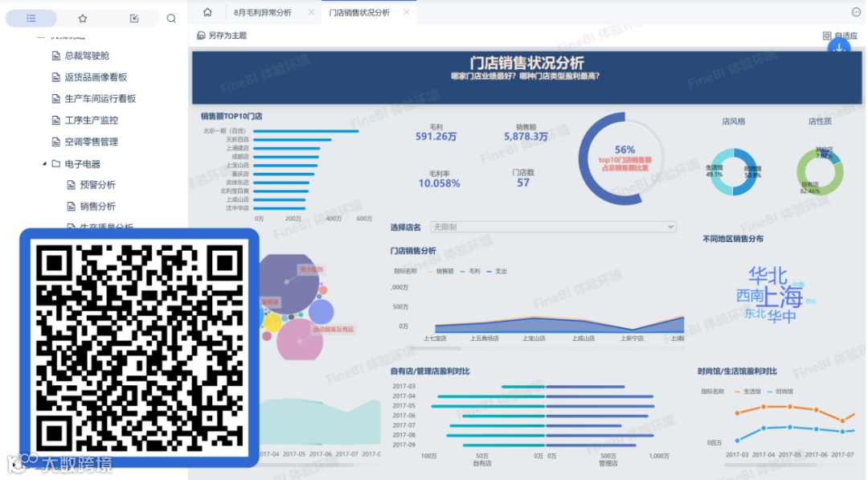The image size is (868, 480).
Task: Click 西南 in the word cloud
Action: [x=750, y=296]
